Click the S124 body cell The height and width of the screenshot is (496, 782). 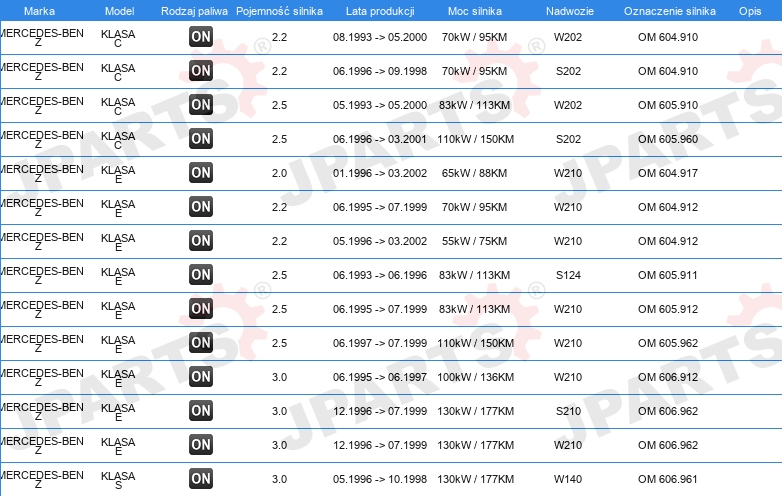click(x=568, y=275)
